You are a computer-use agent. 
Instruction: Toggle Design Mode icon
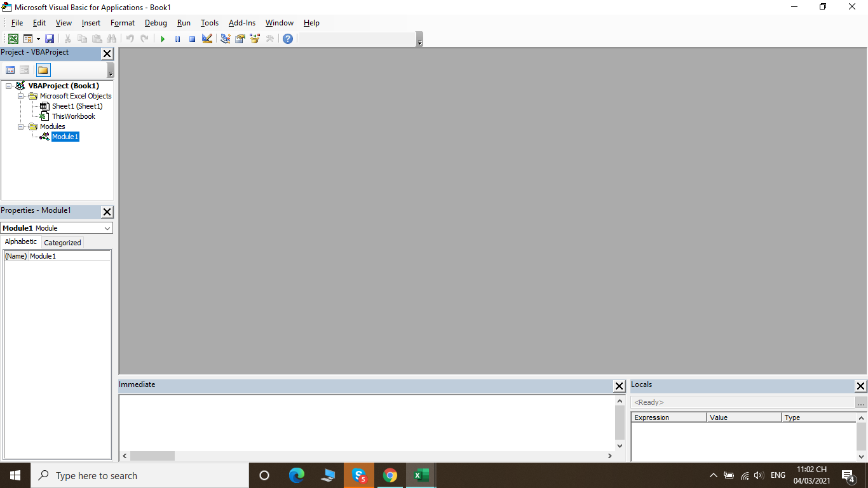[207, 39]
